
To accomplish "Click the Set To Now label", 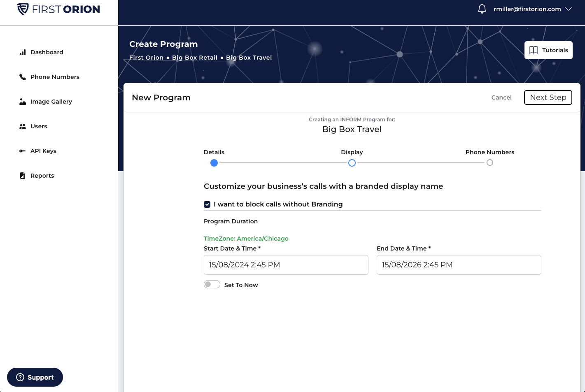I will [241, 285].
